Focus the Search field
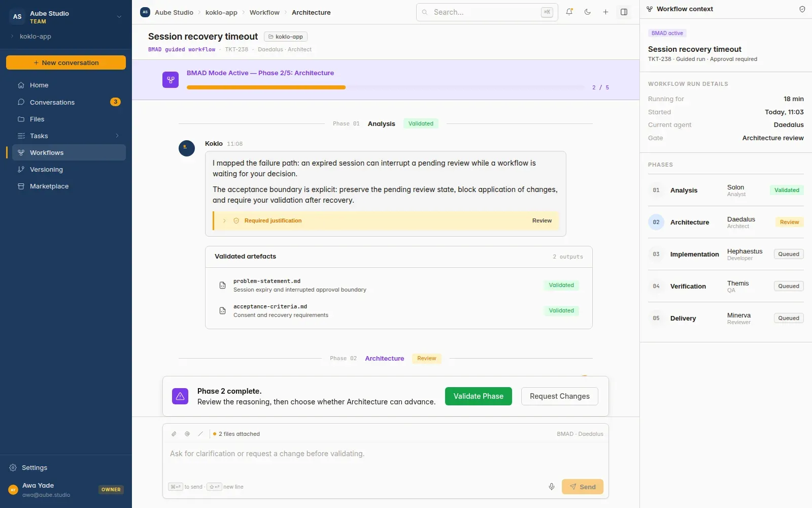This screenshot has height=508, width=812. click(x=487, y=12)
